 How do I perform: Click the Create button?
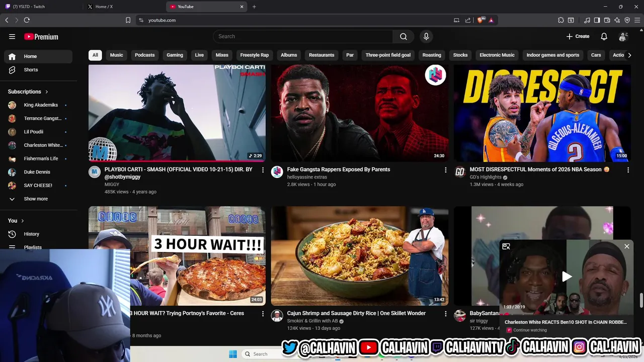pyautogui.click(x=578, y=36)
